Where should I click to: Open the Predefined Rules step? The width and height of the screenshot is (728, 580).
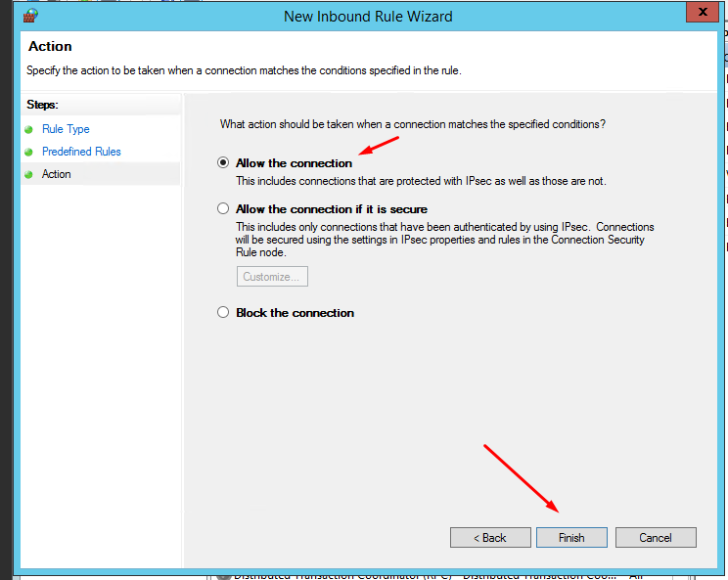[81, 152]
